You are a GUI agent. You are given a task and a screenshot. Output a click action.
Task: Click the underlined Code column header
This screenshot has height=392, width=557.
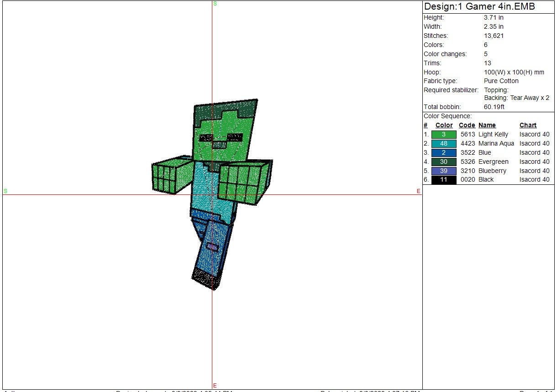[x=467, y=125]
